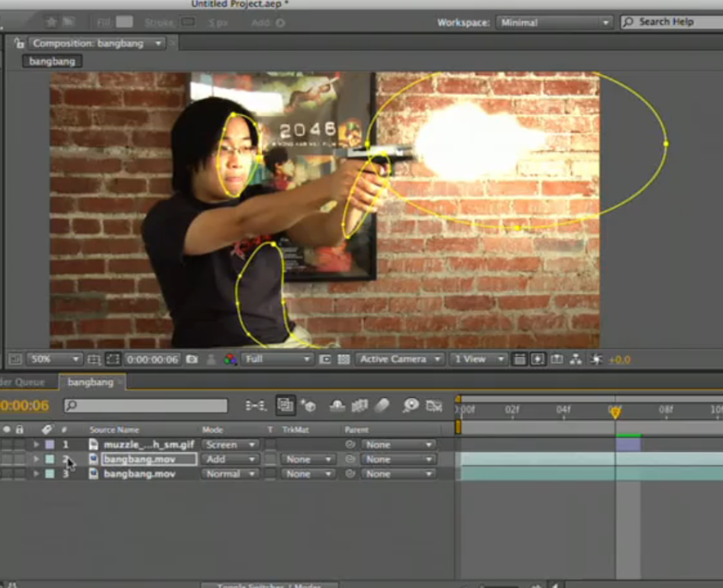This screenshot has width=723, height=588.
Task: Open the Add blend mode dropdown
Action: [230, 460]
